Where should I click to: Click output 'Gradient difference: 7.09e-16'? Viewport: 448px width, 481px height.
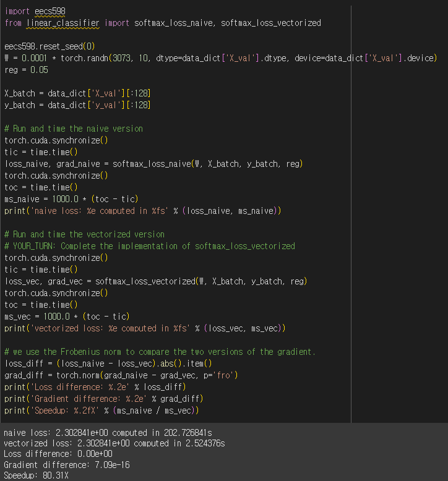67,465
